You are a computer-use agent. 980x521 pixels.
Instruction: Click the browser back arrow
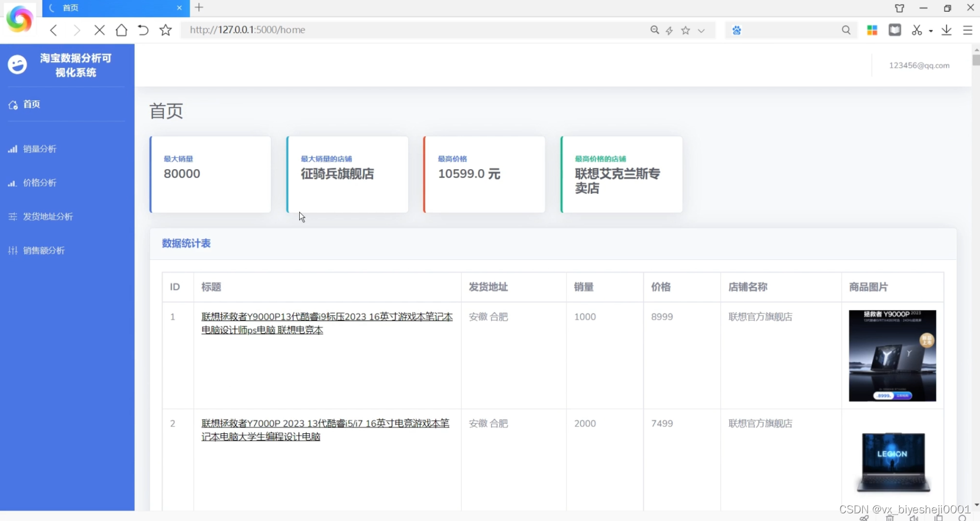(x=54, y=30)
